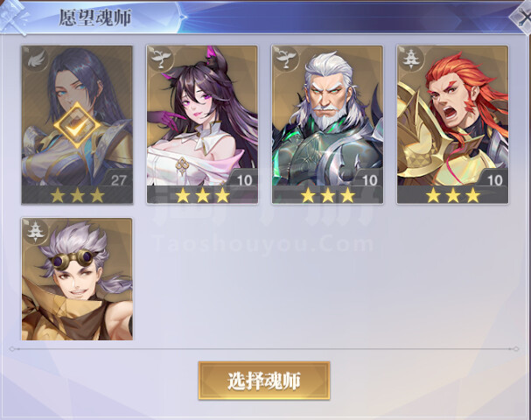Click wing class icon on dark-haired woman card

coord(35,59)
